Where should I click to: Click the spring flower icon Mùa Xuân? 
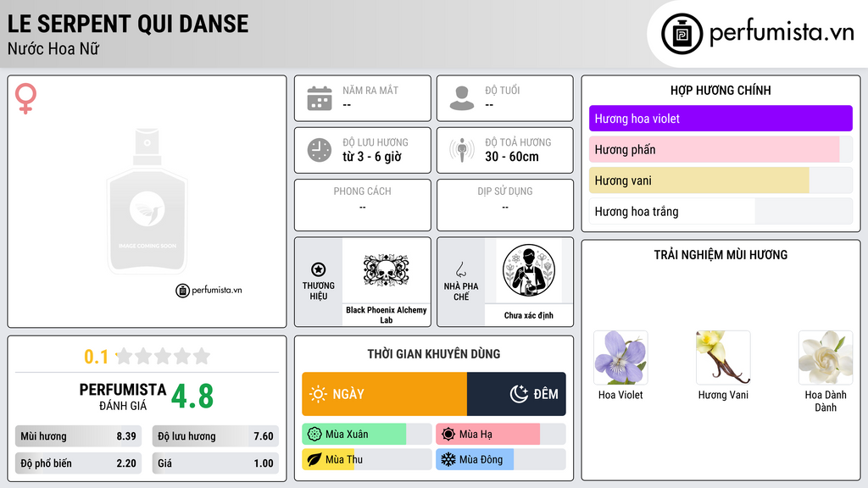[314, 435]
